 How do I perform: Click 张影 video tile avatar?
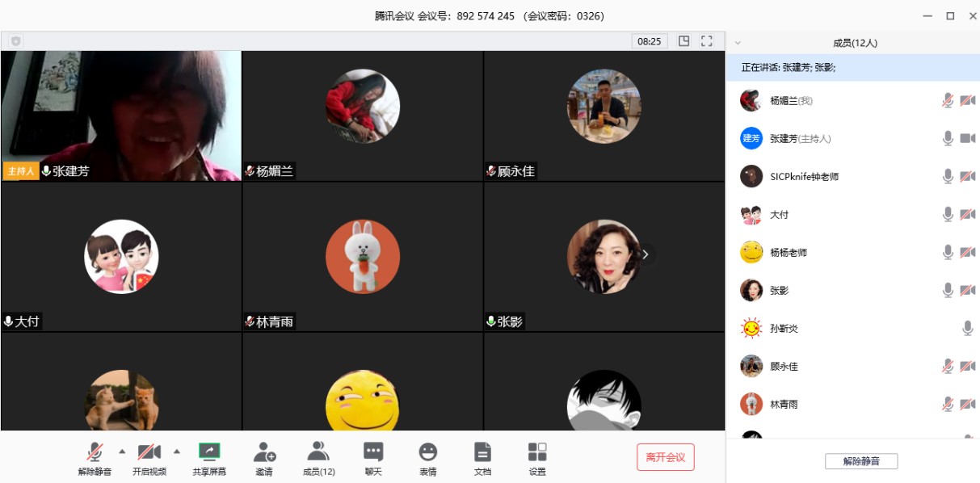pyautogui.click(x=604, y=257)
